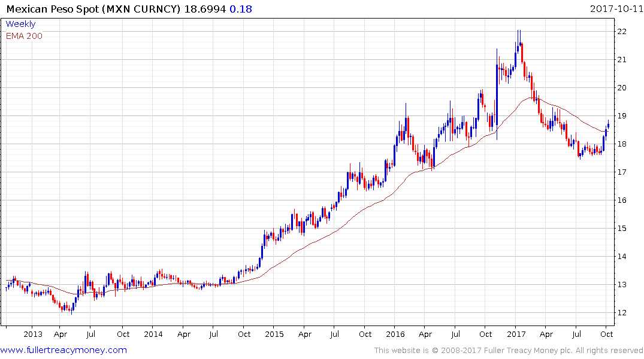Click the Mexican Peso Spot chart title
Screen dimensions: 644x359
tap(93, 9)
